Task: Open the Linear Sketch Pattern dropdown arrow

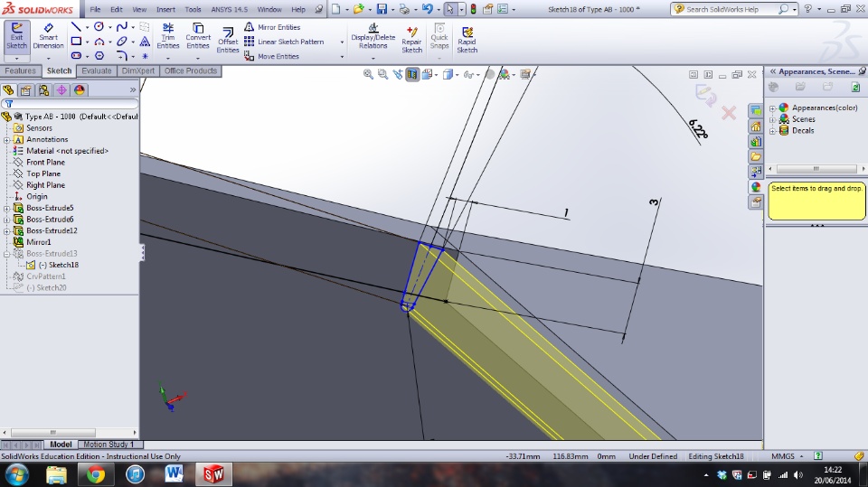Action: [x=342, y=42]
